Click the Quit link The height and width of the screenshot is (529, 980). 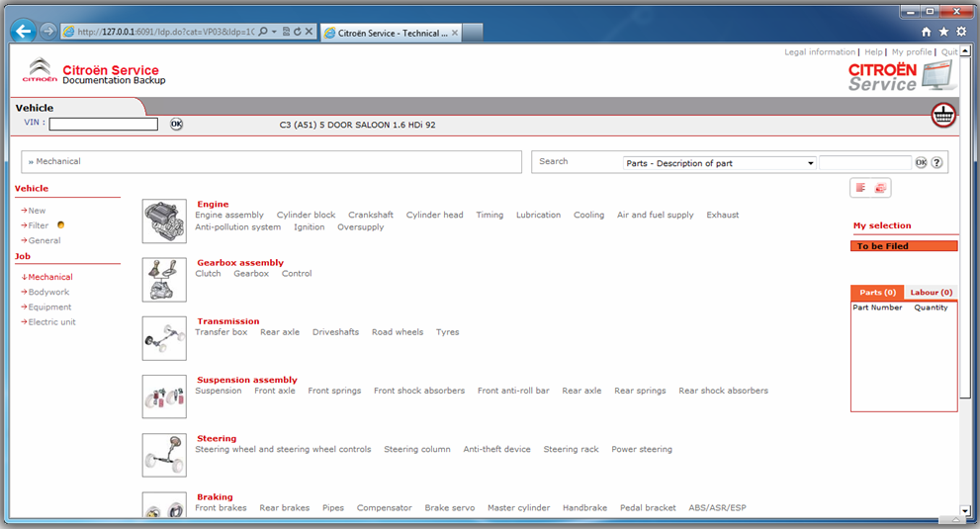click(949, 51)
